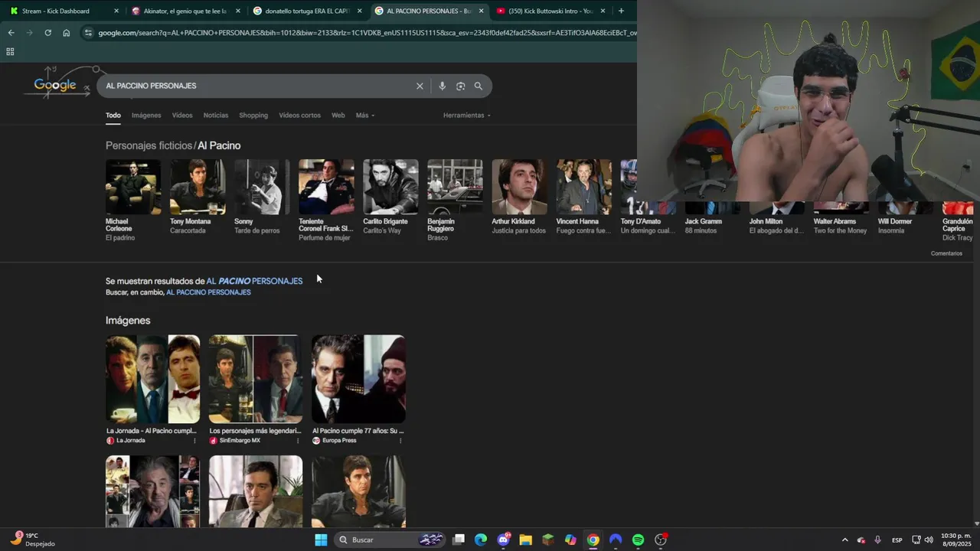Viewport: 980px width, 551px height.
Task: Open the Imágenes section heading
Action: click(128, 321)
